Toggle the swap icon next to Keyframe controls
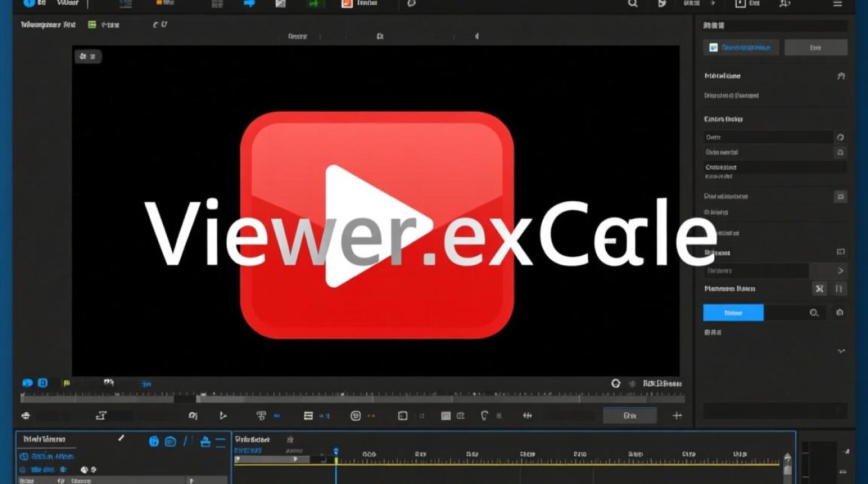Viewport: 868px width, 484px height. click(819, 288)
